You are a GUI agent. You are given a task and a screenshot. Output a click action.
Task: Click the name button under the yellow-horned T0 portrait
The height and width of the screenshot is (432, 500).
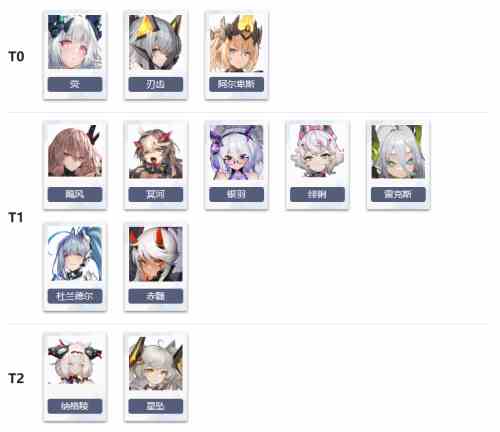156,84
